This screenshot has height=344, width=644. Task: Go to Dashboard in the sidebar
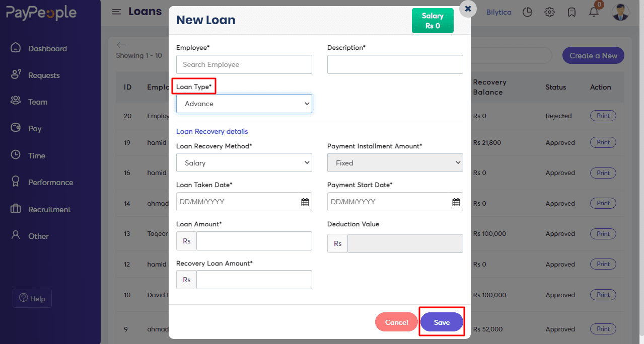pyautogui.click(x=47, y=49)
